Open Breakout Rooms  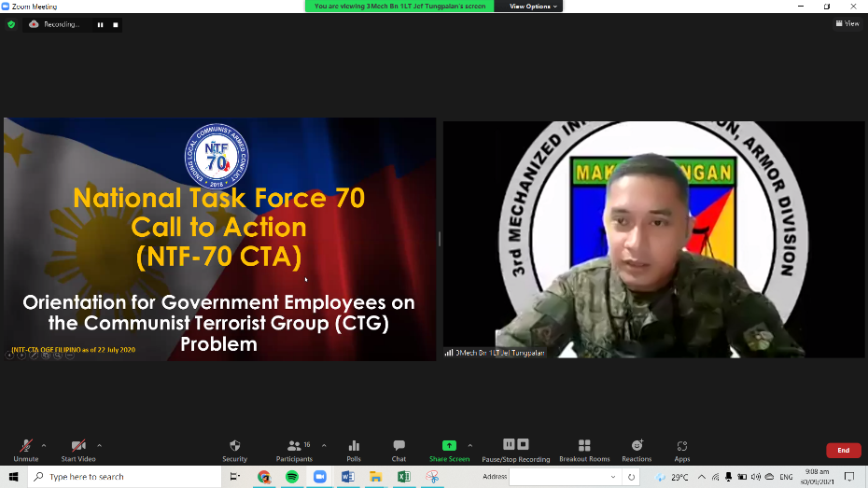[584, 451]
